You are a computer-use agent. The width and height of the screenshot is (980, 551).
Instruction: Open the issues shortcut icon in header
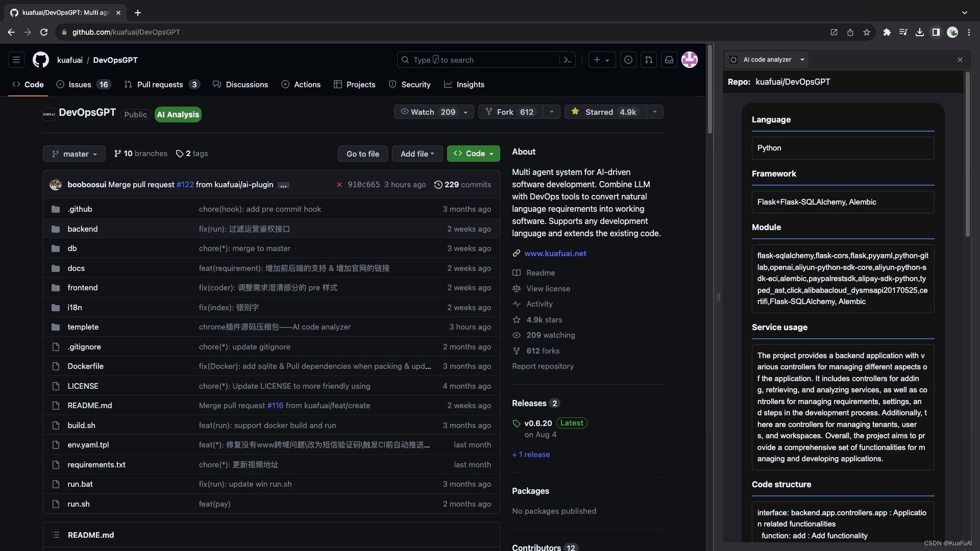(628, 60)
